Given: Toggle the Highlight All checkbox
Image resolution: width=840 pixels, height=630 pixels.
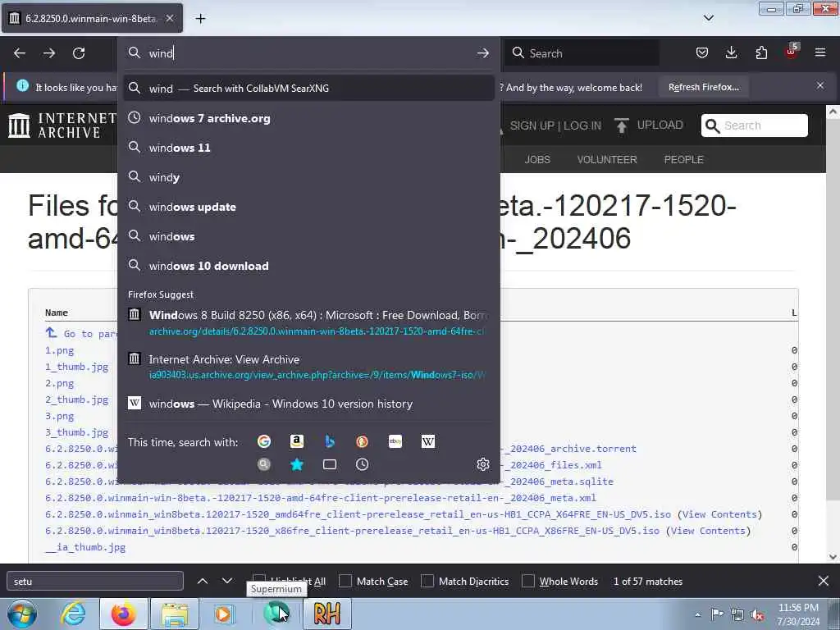Looking at the screenshot, I should click(x=259, y=580).
